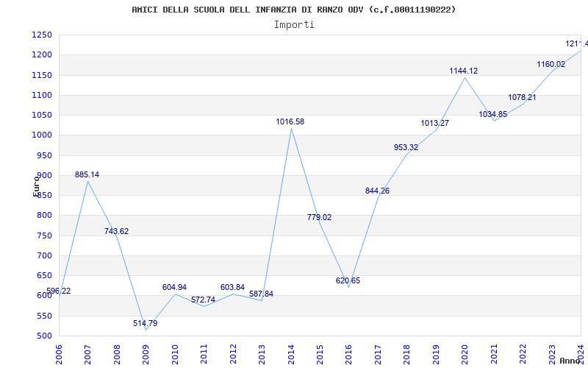
Task: Select data label 743.62
Action: (x=116, y=231)
